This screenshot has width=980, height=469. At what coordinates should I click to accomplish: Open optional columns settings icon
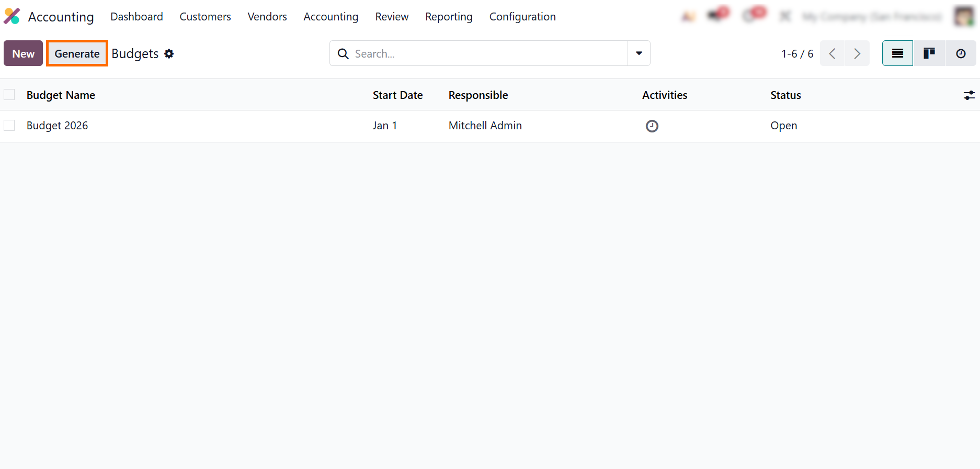coord(968,95)
